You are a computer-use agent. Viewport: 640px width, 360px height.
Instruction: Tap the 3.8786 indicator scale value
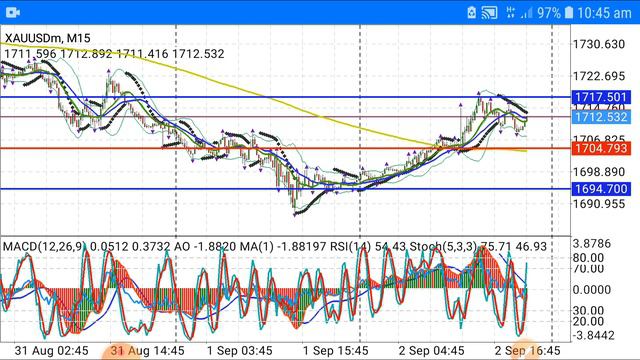592,244
